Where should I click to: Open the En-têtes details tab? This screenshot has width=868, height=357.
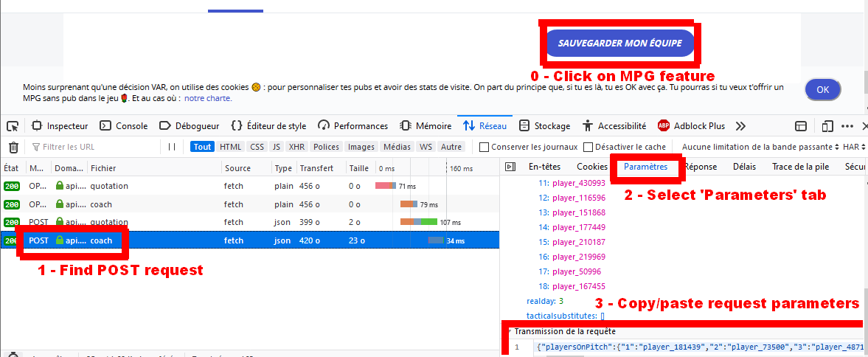545,167
